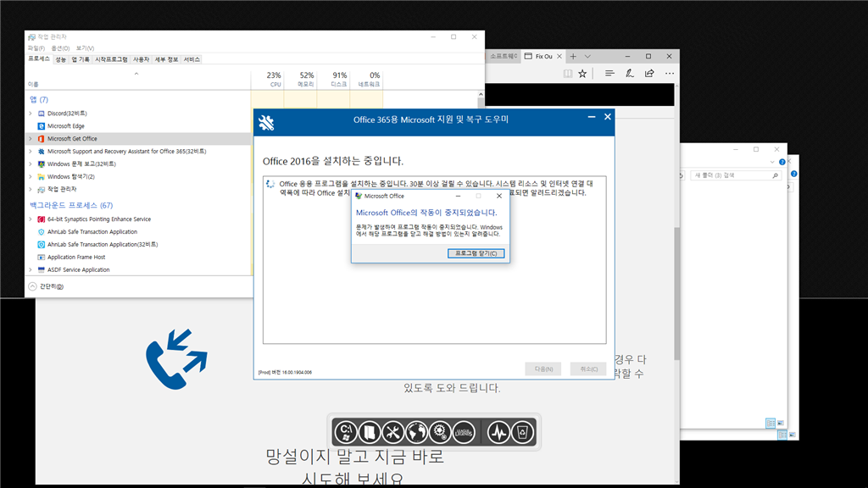Switch to the 세부 정보 tab

tap(167, 59)
